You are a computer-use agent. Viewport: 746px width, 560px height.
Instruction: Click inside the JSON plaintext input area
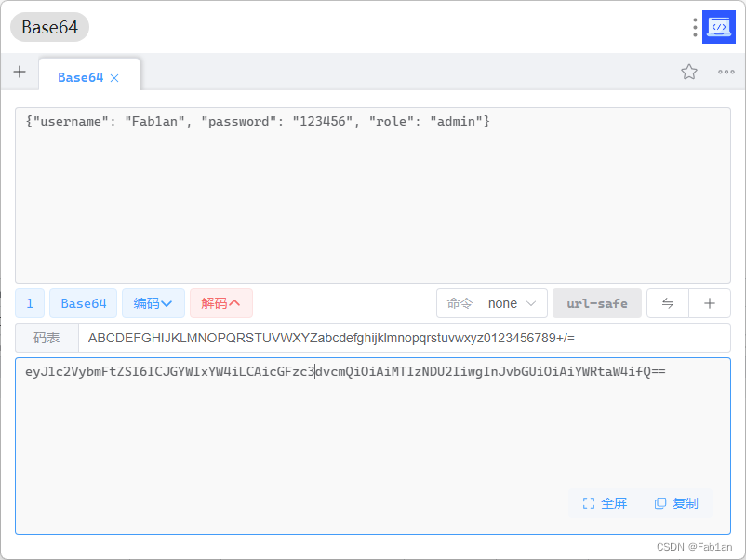372,195
